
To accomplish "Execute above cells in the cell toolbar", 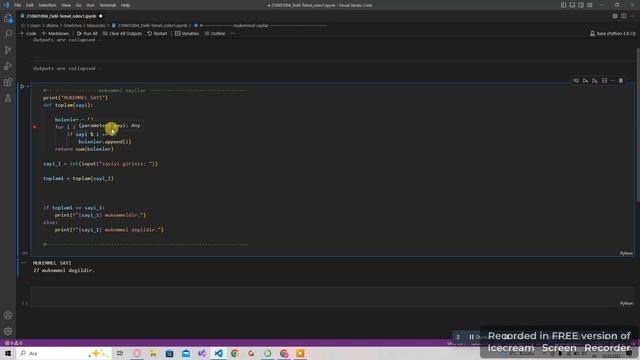I will pos(585,81).
